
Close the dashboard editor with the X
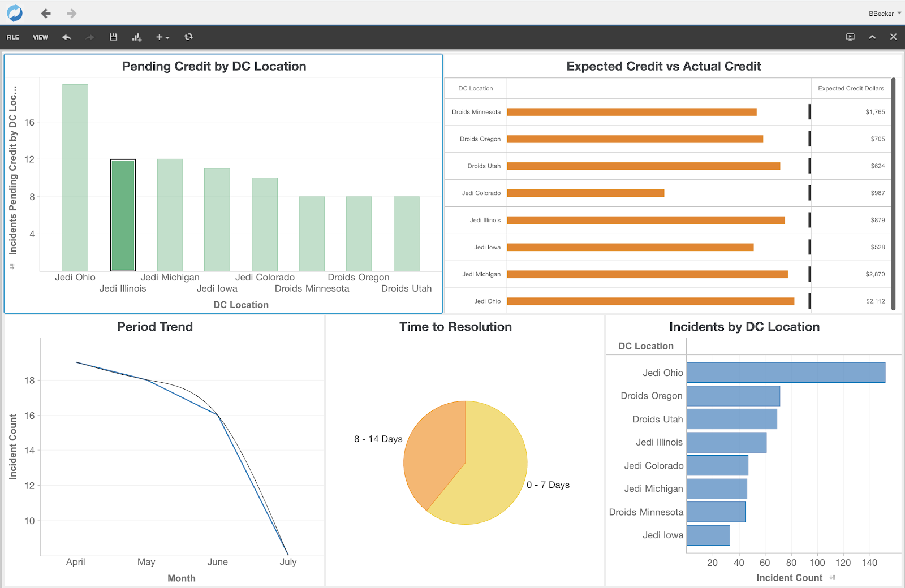tap(893, 37)
